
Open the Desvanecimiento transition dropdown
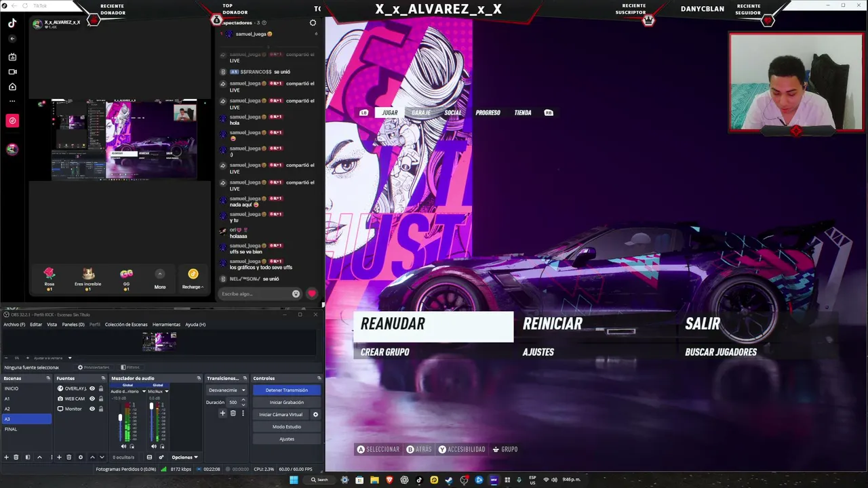pos(227,390)
